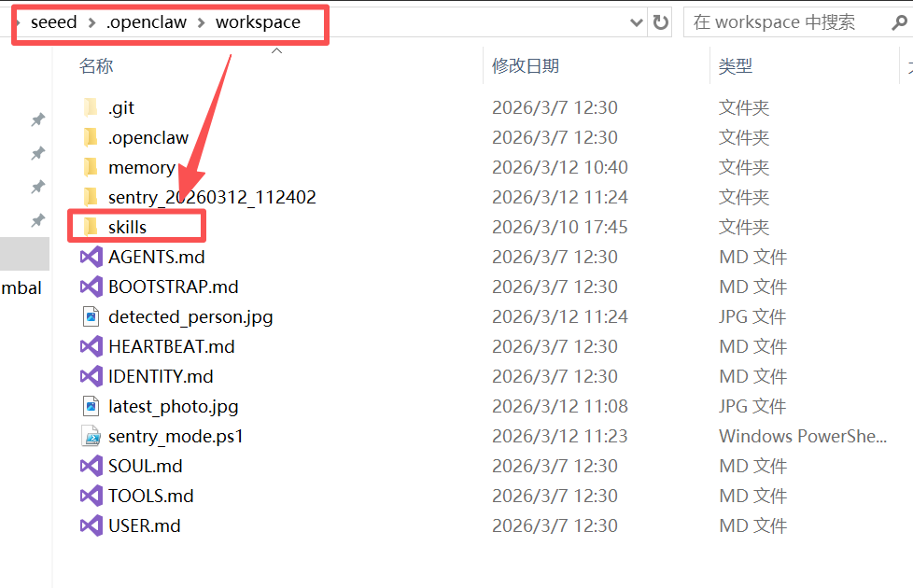Select the detected_person.jpg image icon
This screenshot has width=913, height=588.
tap(91, 316)
